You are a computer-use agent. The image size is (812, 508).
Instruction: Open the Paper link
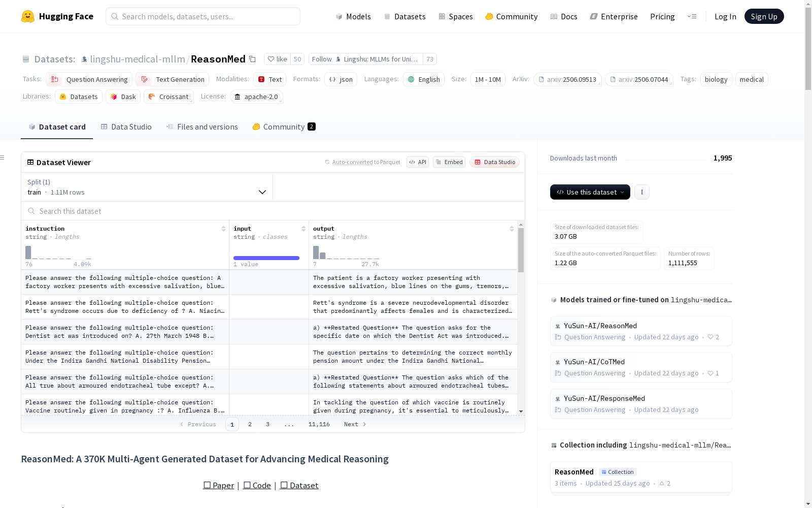point(219,485)
